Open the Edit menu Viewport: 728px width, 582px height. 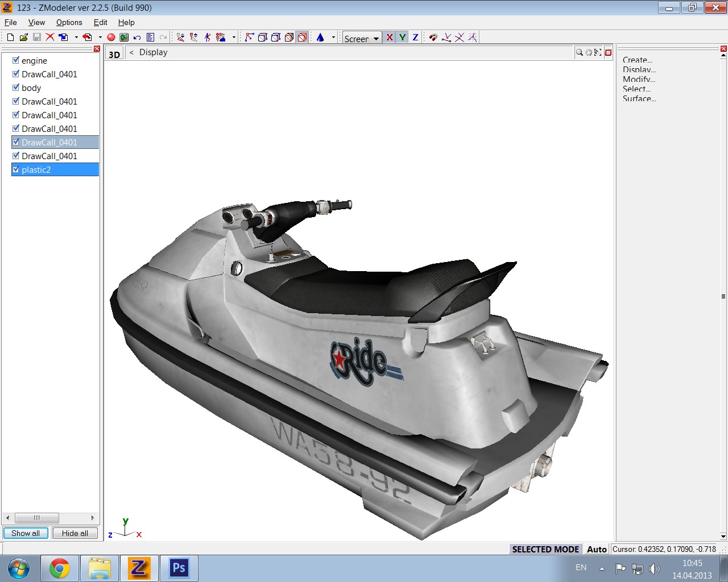click(x=100, y=22)
